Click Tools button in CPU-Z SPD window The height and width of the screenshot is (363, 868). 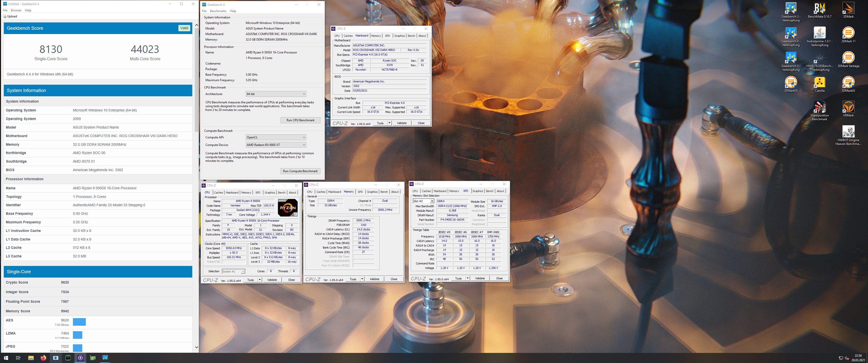tap(458, 279)
